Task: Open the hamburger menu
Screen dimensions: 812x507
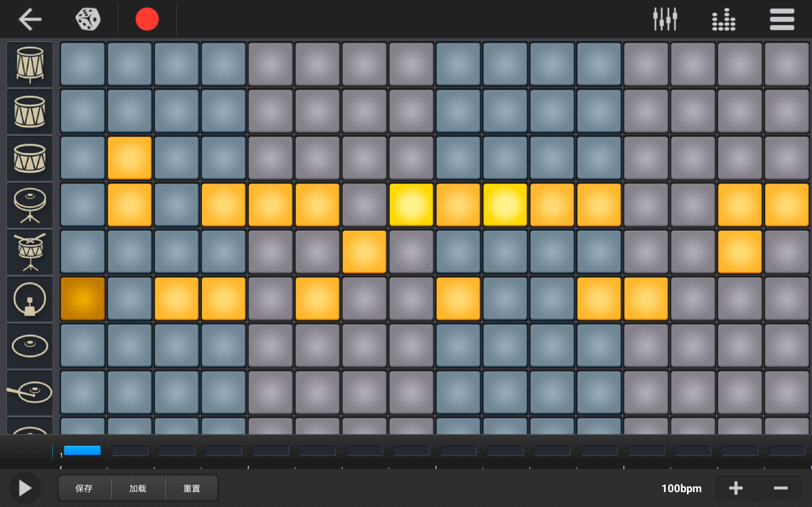Action: (782, 19)
